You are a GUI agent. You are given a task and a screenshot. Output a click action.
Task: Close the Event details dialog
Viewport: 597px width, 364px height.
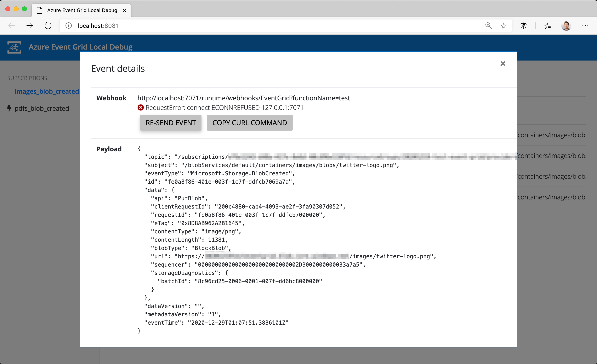(502, 64)
